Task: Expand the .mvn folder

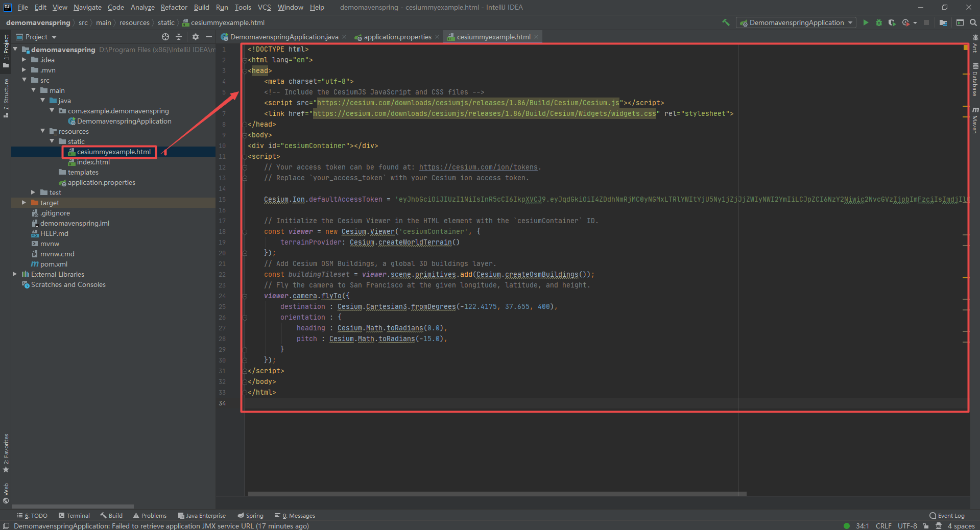Action: (x=24, y=70)
